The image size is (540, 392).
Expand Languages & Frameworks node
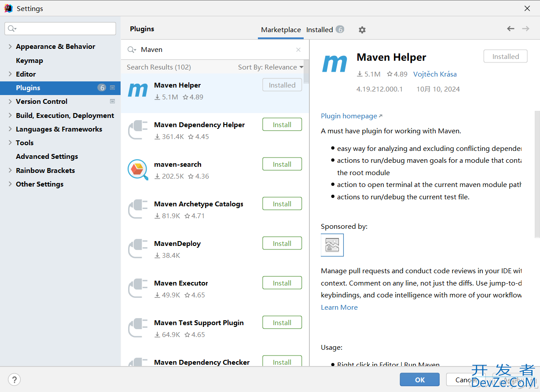[10, 129]
